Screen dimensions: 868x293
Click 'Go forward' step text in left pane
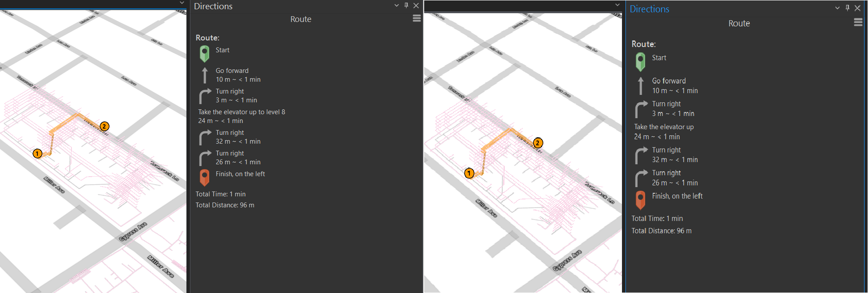[x=232, y=71]
